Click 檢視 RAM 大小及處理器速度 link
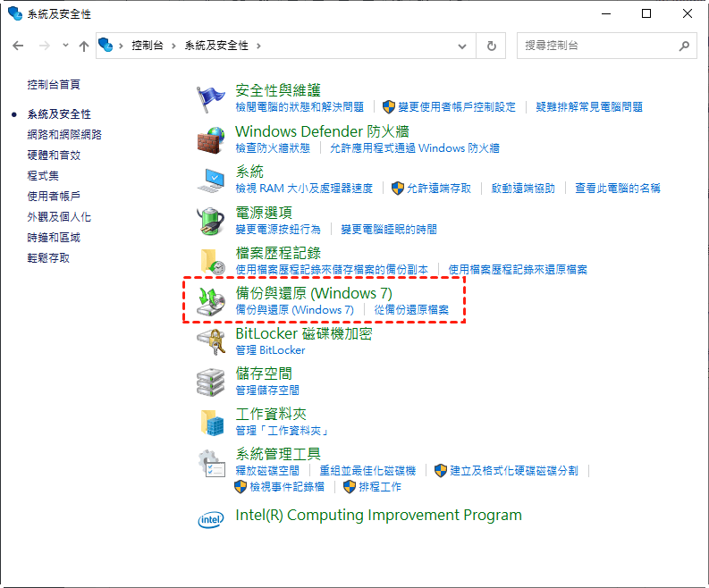Viewport: 709px width, 588px height. pos(304,189)
